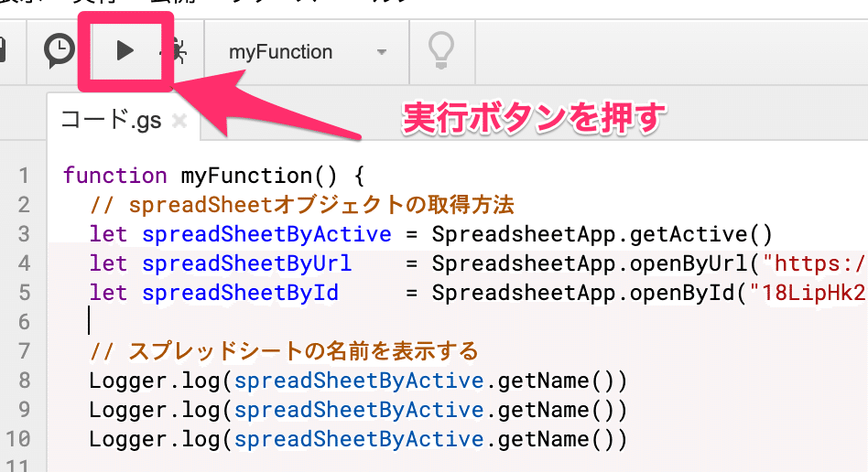The height and width of the screenshot is (472, 868).
Task: Click the variable spreadSheetByActive on line 3
Action: (266, 234)
